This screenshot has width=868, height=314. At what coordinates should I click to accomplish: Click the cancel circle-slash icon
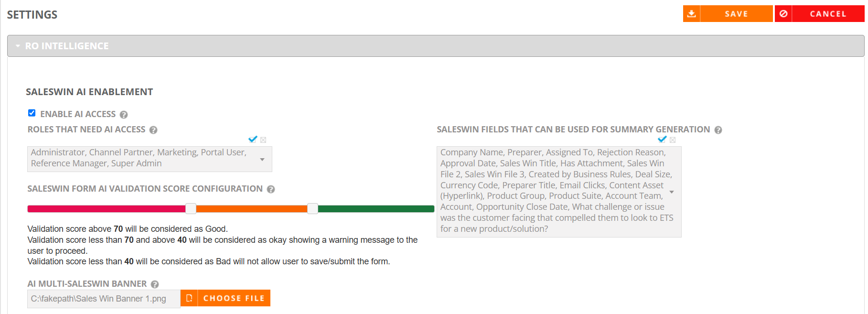tap(783, 14)
